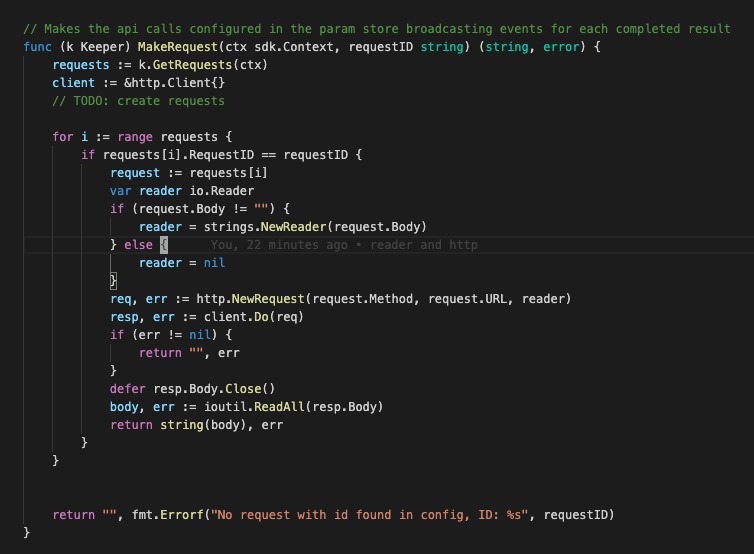Click the function name MakeRequest

(177, 47)
